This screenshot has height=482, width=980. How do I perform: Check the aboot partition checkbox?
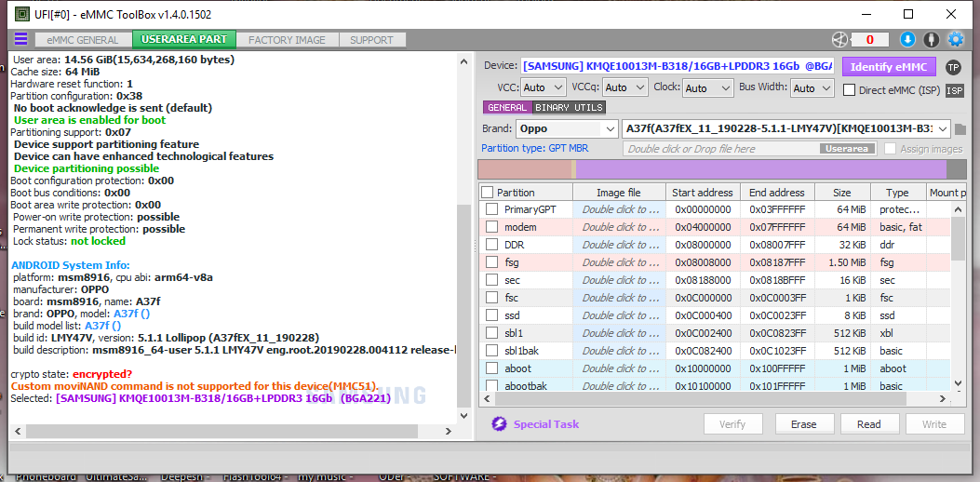pyautogui.click(x=492, y=368)
